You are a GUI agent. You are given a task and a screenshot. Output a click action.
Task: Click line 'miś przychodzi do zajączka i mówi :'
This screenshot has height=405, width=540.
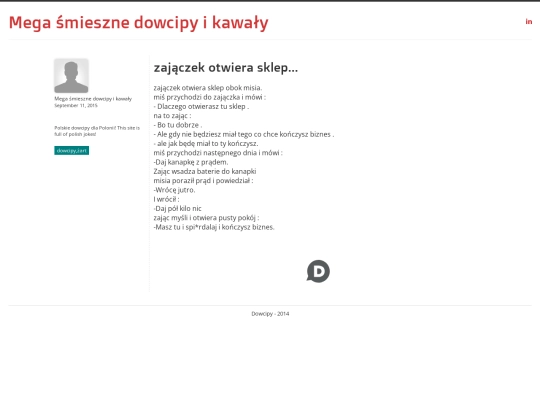tap(210, 97)
